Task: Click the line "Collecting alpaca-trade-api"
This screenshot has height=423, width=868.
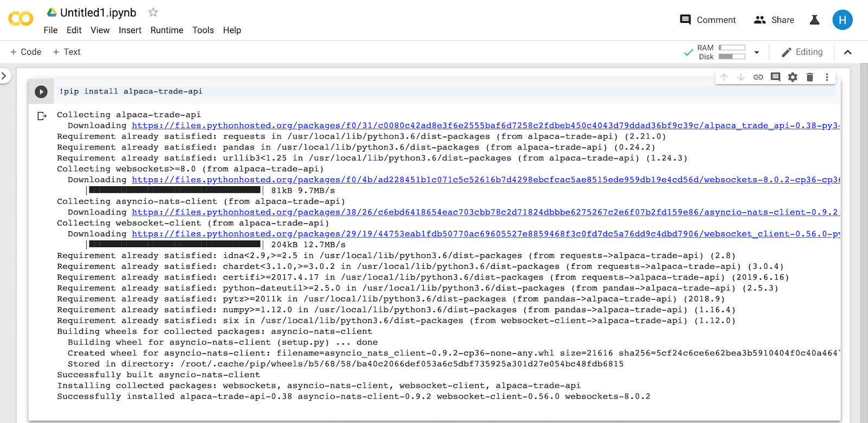Action: tap(129, 115)
